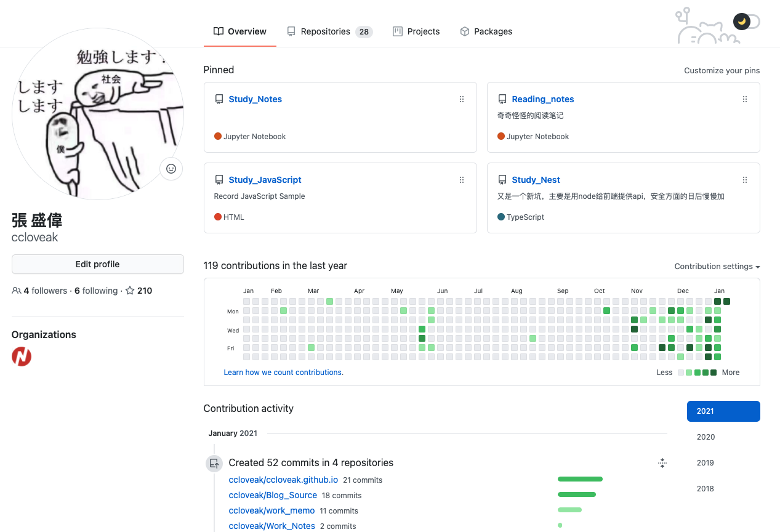Open the organization avatar icon
Viewport: 780px width, 532px height.
pyautogui.click(x=22, y=357)
